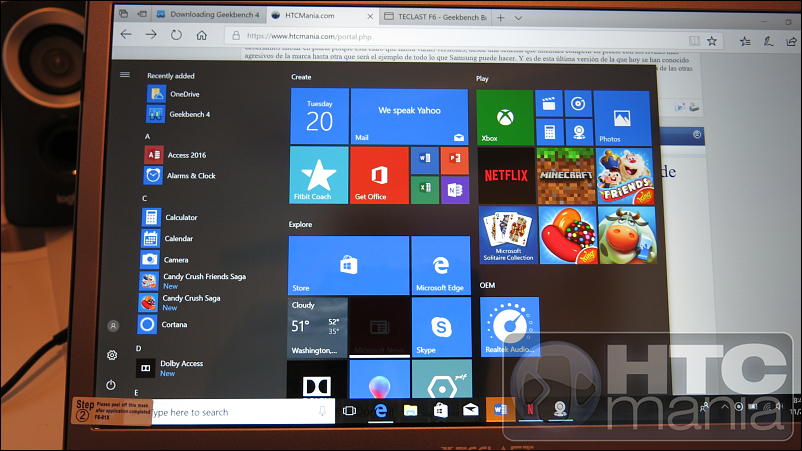
Task: Click the Edge back arrow
Action: tap(126, 34)
